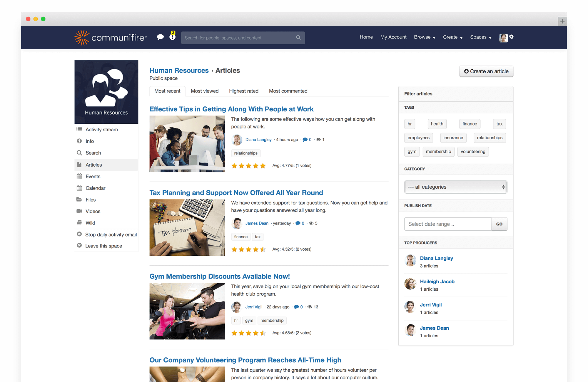
Task: Open the Wiki section icon
Action: coord(79,223)
